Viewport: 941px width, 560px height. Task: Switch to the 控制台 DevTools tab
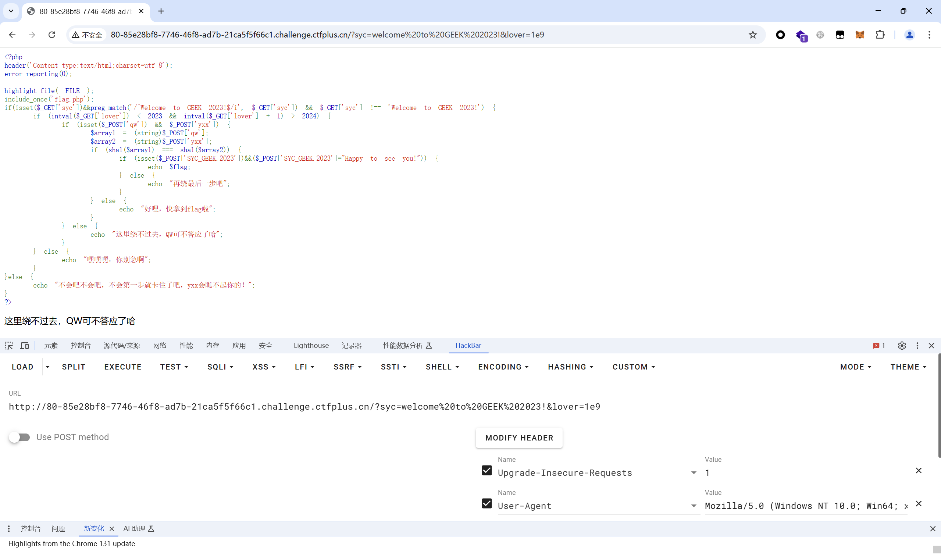pyautogui.click(x=81, y=346)
